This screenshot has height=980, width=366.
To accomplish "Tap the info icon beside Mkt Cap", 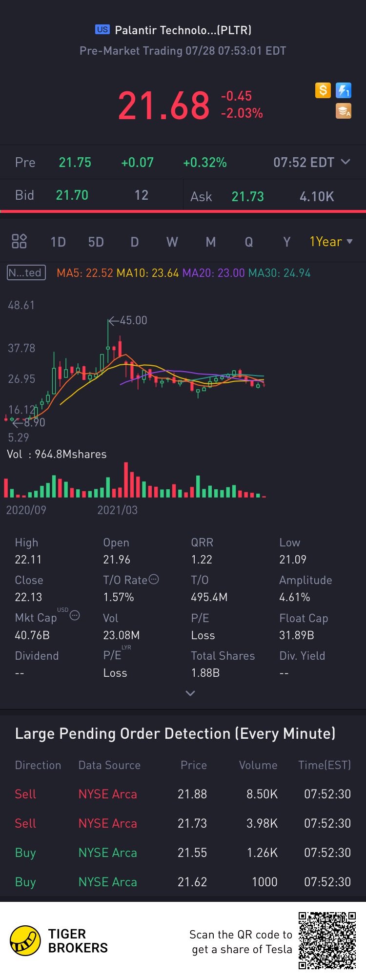I will (x=75, y=616).
